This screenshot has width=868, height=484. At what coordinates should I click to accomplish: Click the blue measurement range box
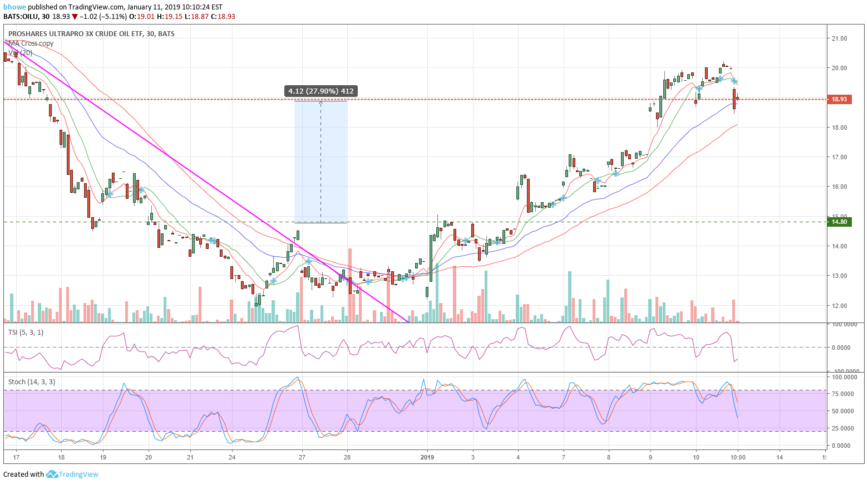pos(321,162)
